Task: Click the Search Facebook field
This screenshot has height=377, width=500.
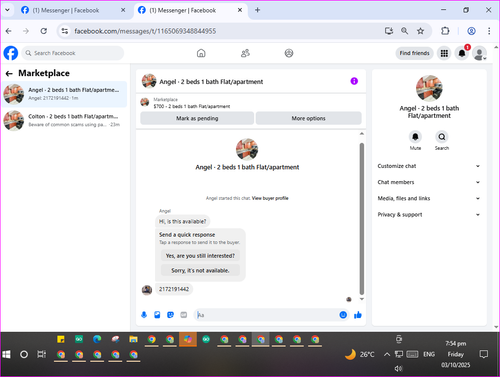Action: pyautogui.click(x=73, y=53)
